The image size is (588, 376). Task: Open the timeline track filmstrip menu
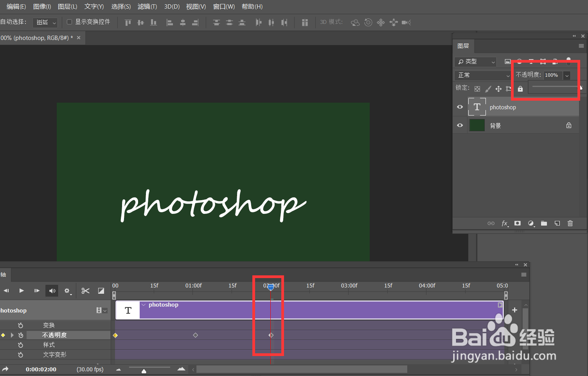coord(101,310)
